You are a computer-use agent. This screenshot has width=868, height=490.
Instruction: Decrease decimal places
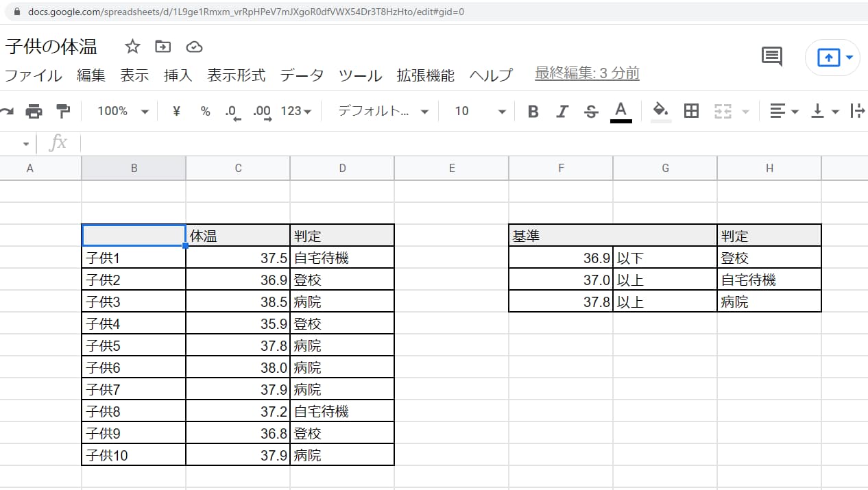coord(233,112)
